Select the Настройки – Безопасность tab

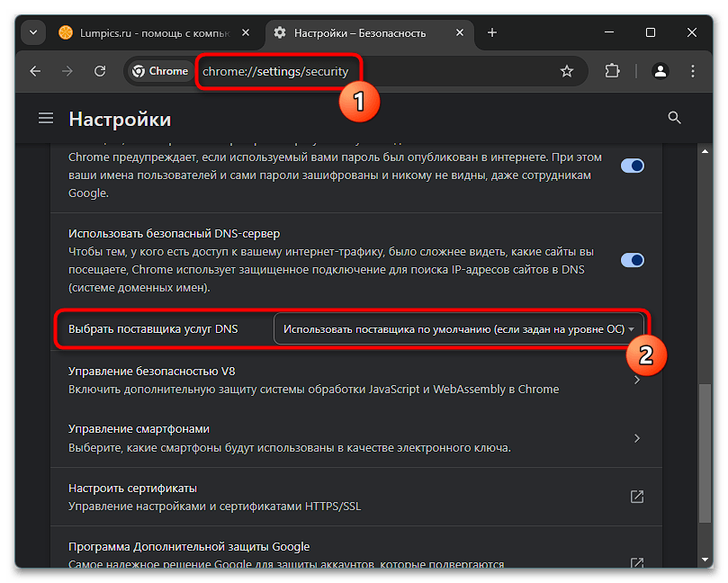pos(370,33)
